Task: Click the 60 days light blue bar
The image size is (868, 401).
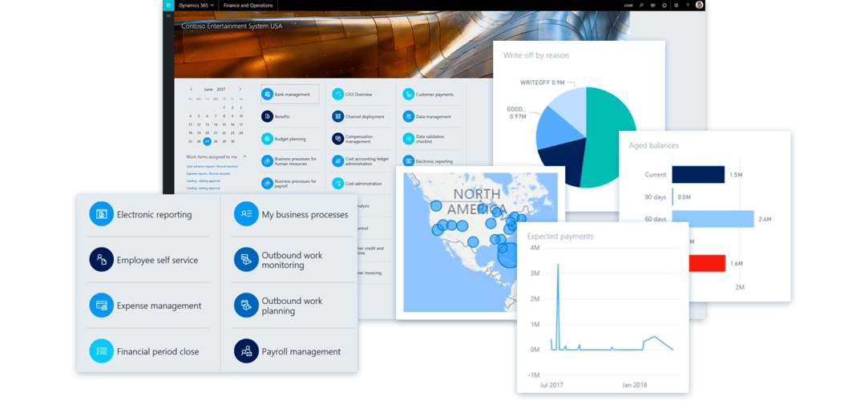Action: 713,219
